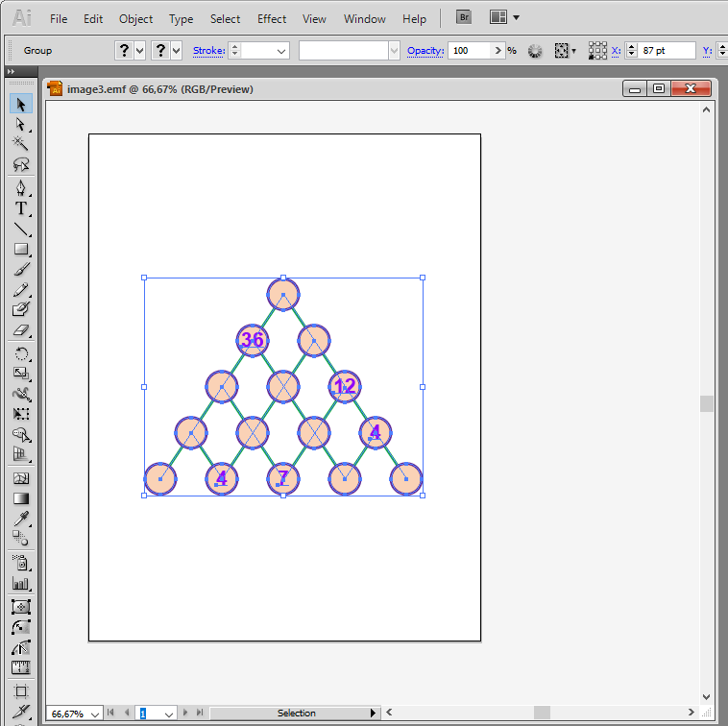Screen dimensions: 728x726
Task: Select the curved-corner plugin tool
Action: pos(21,627)
